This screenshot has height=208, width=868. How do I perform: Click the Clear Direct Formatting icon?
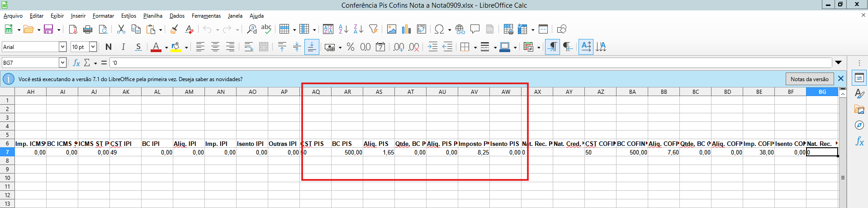189,29
